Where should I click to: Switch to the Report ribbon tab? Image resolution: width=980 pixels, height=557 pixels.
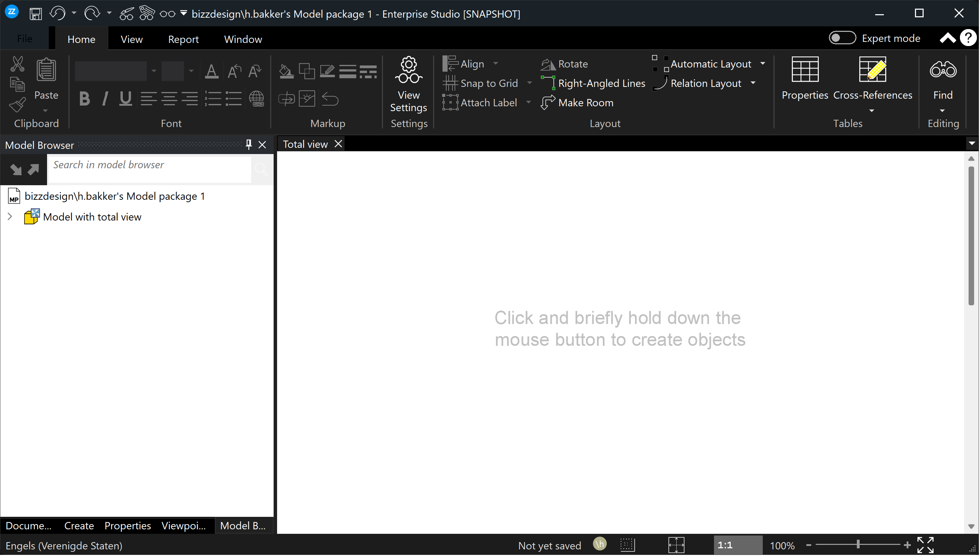[183, 39]
